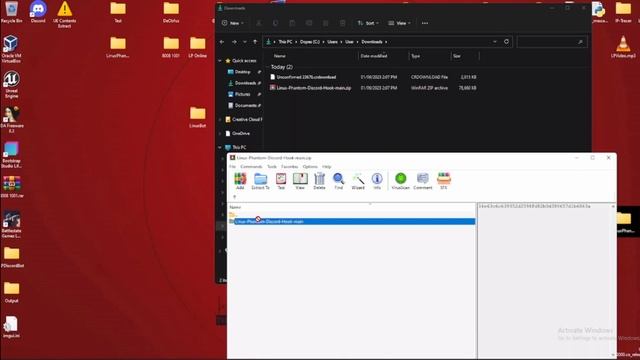Click the parent folder '..' row in WinRAR

(x=352, y=214)
